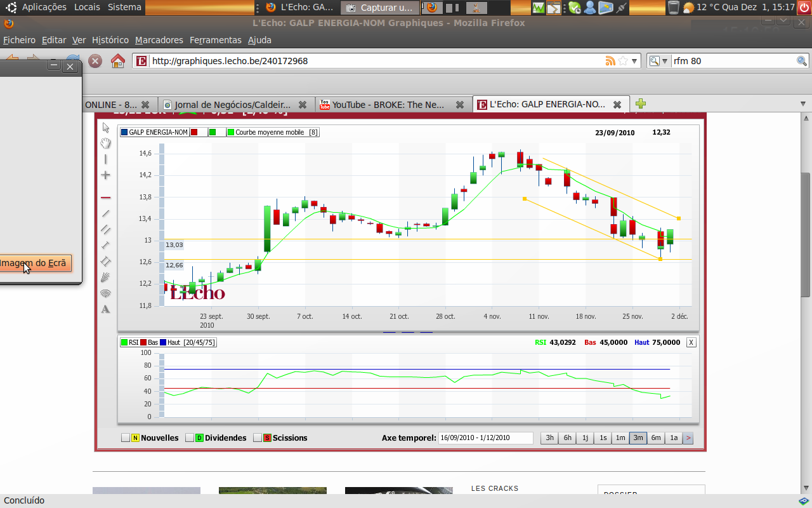This screenshot has width=812, height=508.
Task: Expand more time ranges with red arrow
Action: pos(688,438)
